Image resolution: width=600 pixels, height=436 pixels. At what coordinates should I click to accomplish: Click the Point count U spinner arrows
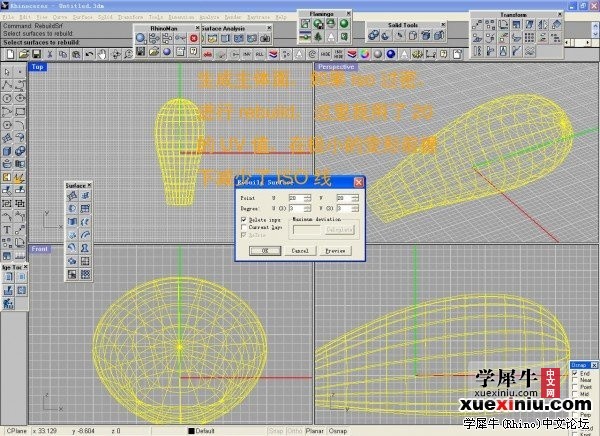click(x=308, y=198)
